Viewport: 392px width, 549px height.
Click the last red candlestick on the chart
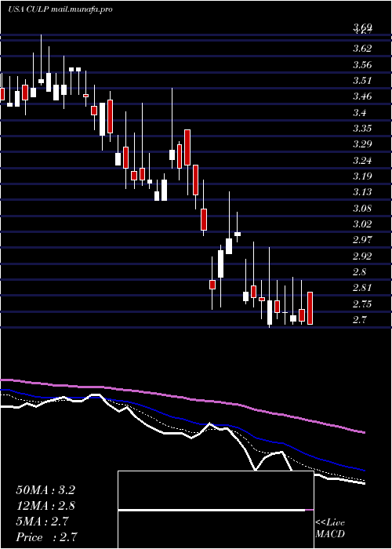point(310,308)
